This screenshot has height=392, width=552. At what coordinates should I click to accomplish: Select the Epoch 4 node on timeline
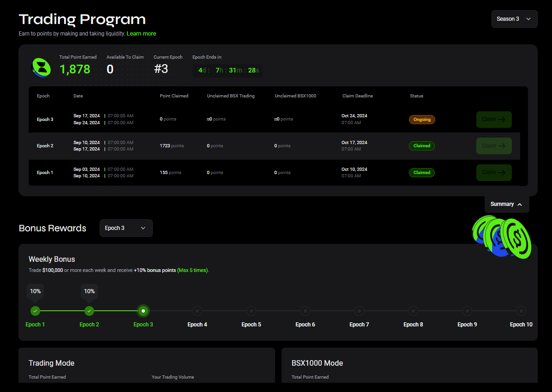click(x=197, y=311)
